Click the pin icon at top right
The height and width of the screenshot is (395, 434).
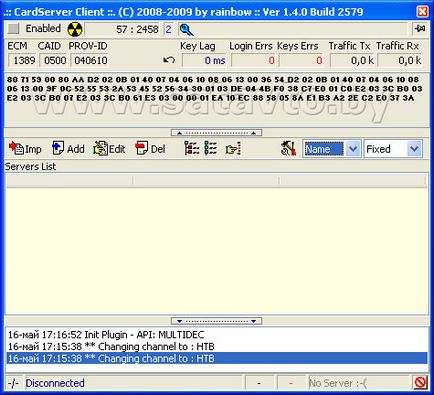[x=419, y=29]
